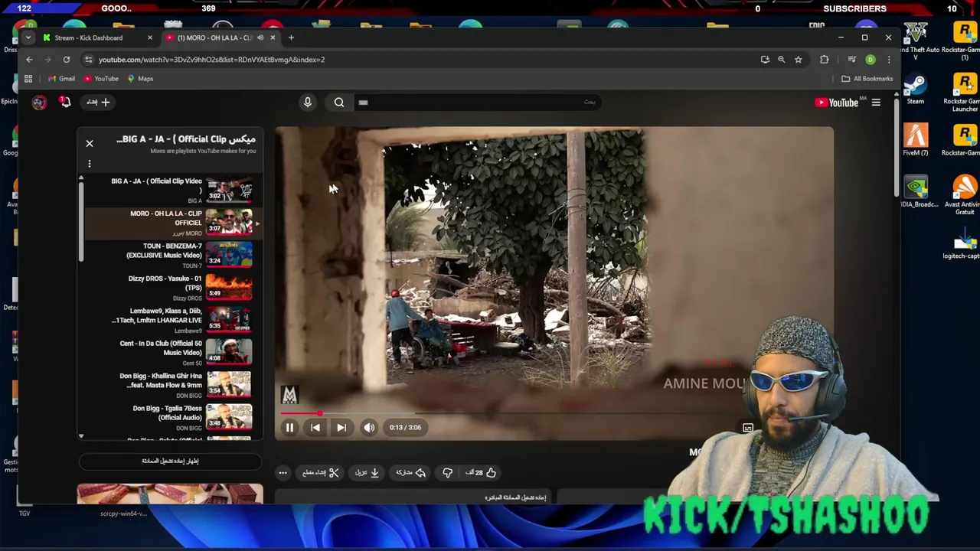This screenshot has height=551, width=980.
Task: Reload the page with the refresh icon
Action: pos(67,60)
